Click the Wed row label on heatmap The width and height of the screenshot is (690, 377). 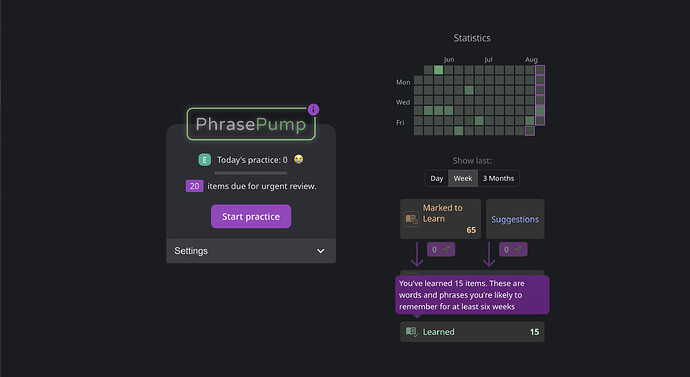point(403,102)
